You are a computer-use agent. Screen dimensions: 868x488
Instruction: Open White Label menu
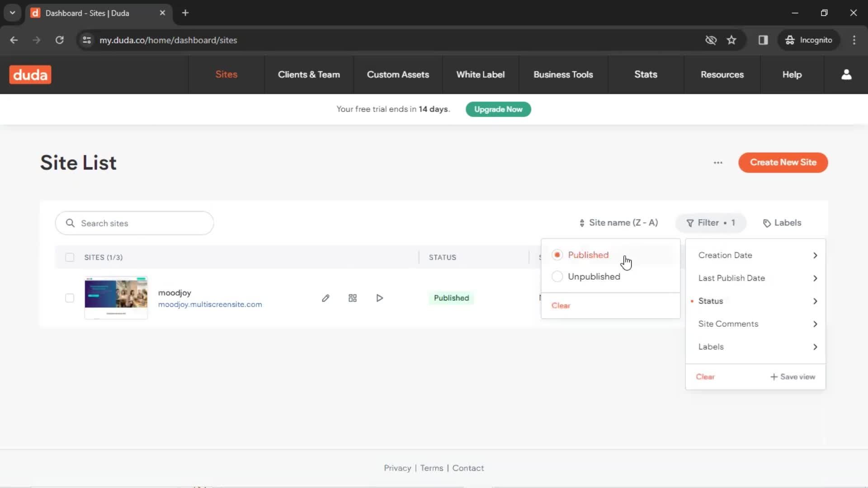pyautogui.click(x=481, y=75)
